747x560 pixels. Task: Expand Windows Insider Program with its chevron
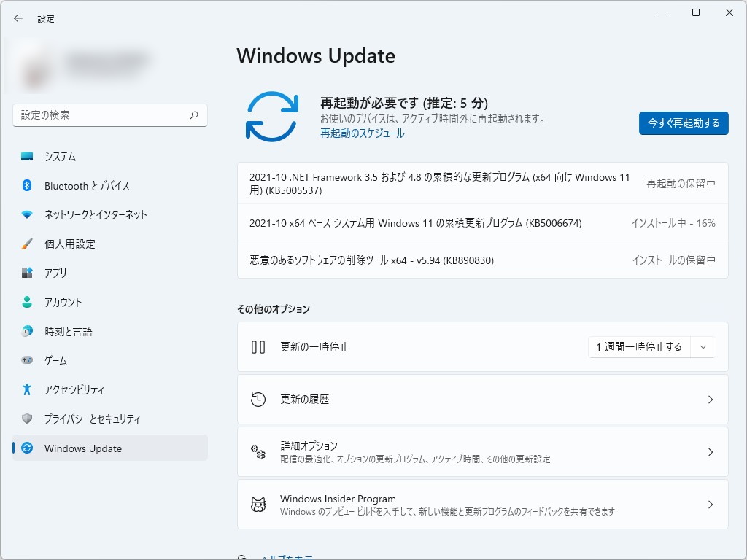(x=710, y=504)
